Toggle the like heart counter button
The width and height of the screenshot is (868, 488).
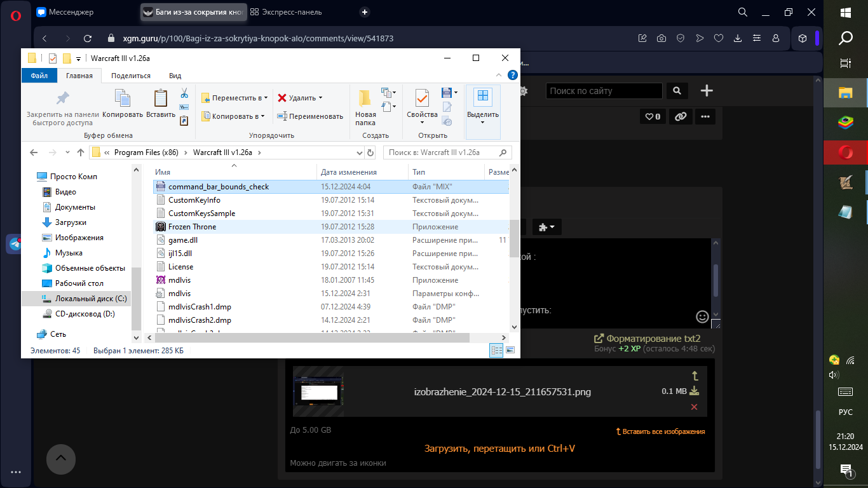click(653, 116)
